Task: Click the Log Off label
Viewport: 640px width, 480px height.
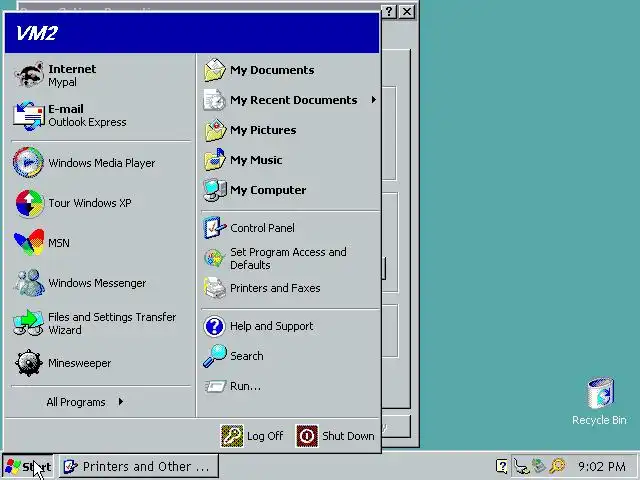Action: point(265,436)
